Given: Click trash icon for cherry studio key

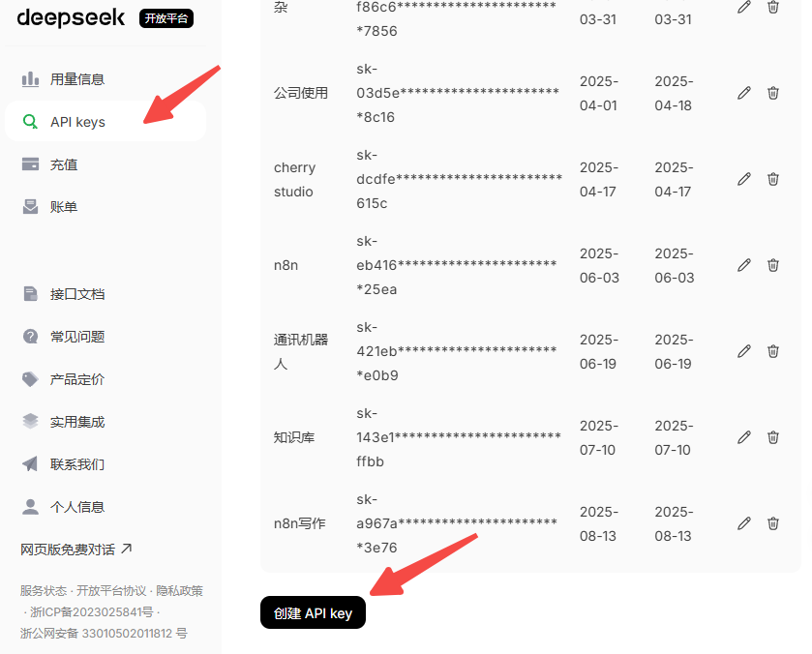Looking at the screenshot, I should pyautogui.click(x=773, y=179).
